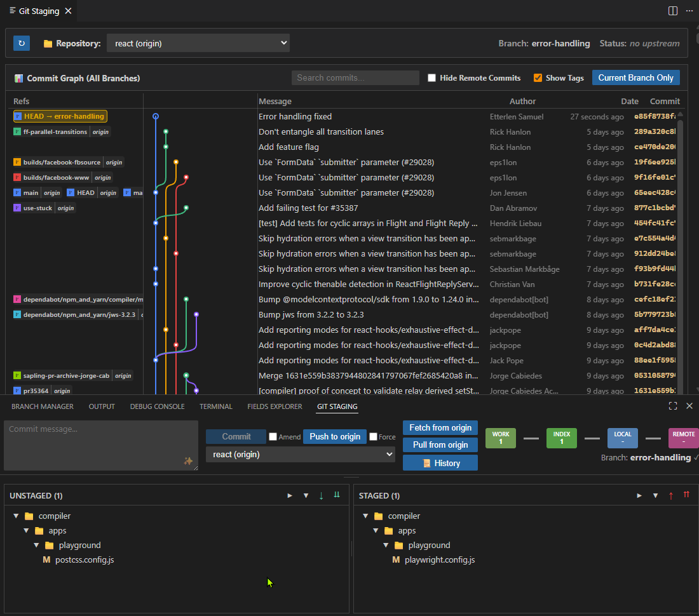Click Fetch from origin button
This screenshot has width=699, height=616.
[x=440, y=427]
